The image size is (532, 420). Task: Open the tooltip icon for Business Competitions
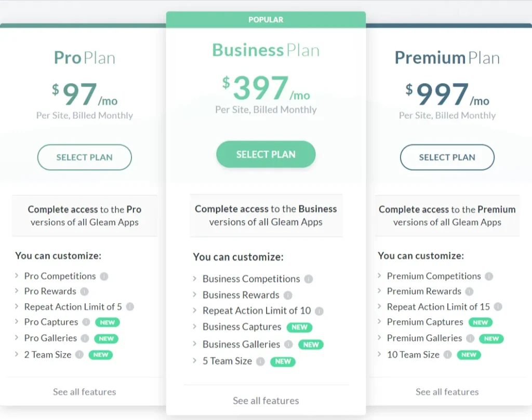click(x=310, y=279)
